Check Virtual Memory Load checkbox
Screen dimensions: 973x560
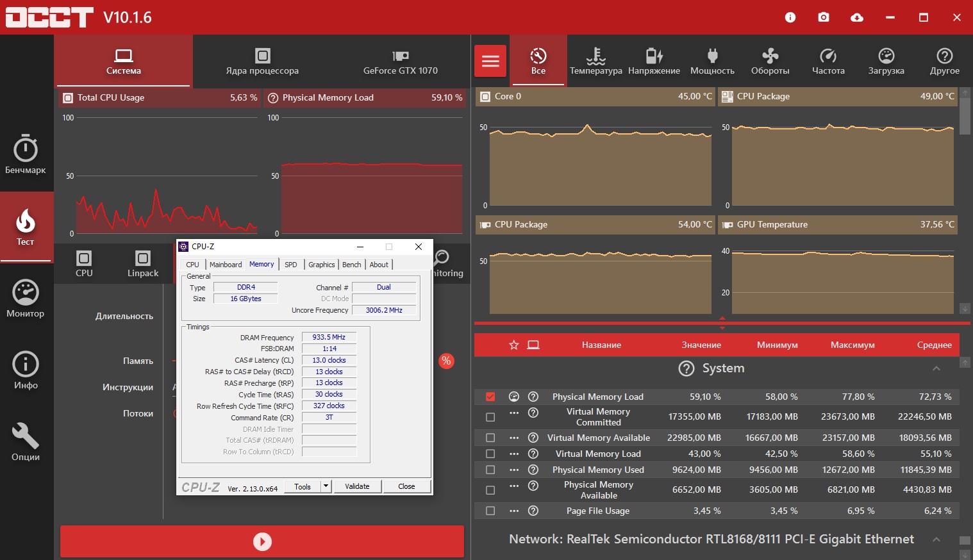[x=490, y=454]
